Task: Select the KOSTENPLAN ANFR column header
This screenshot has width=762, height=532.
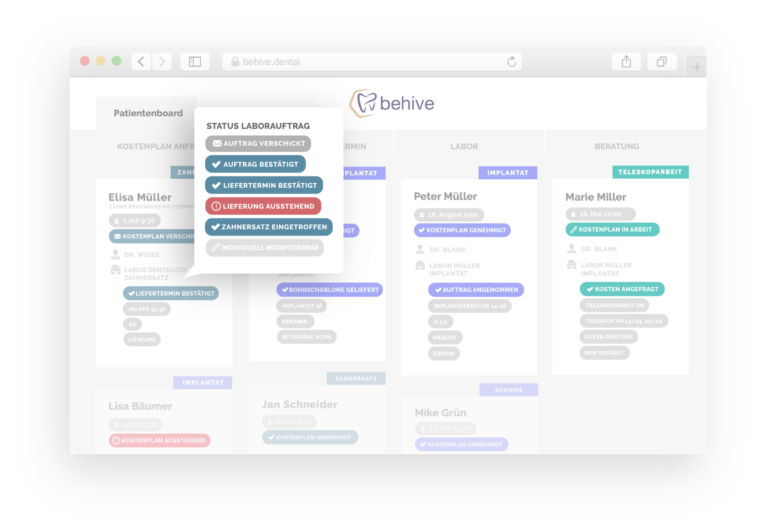Action: pyautogui.click(x=156, y=146)
